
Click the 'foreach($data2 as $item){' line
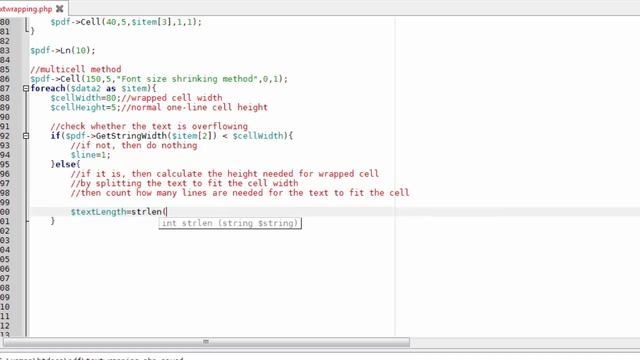point(93,88)
